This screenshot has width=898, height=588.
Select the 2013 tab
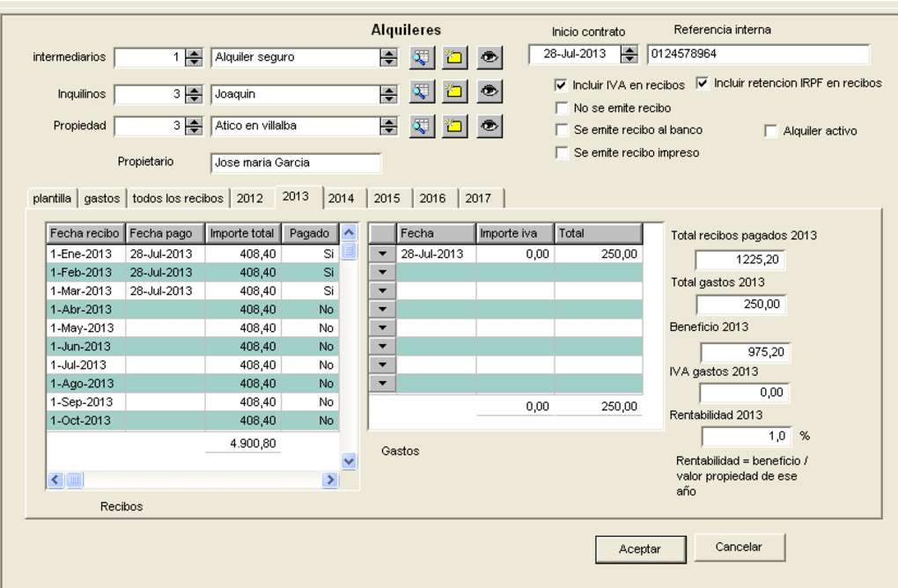pos(296,196)
